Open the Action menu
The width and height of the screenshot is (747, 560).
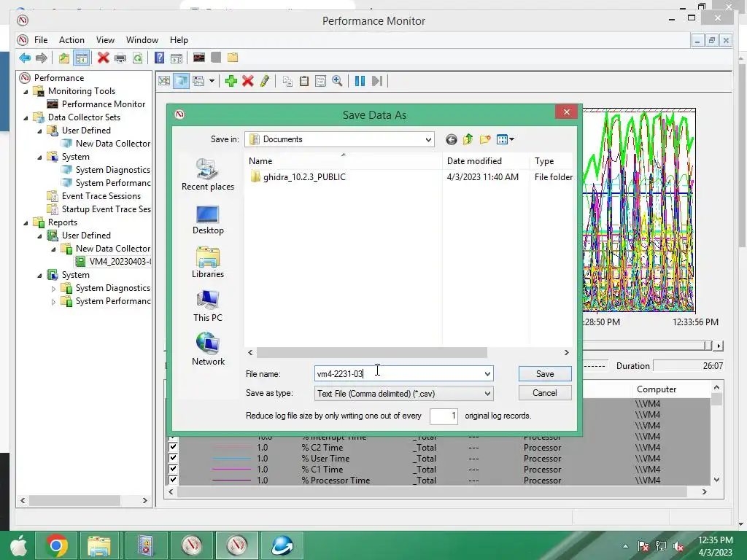pyautogui.click(x=71, y=40)
